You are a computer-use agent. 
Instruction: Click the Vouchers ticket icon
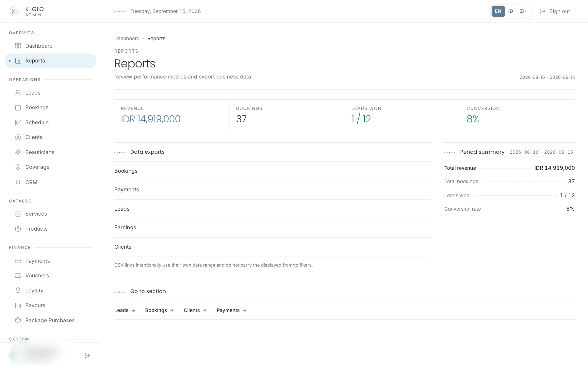click(x=18, y=276)
